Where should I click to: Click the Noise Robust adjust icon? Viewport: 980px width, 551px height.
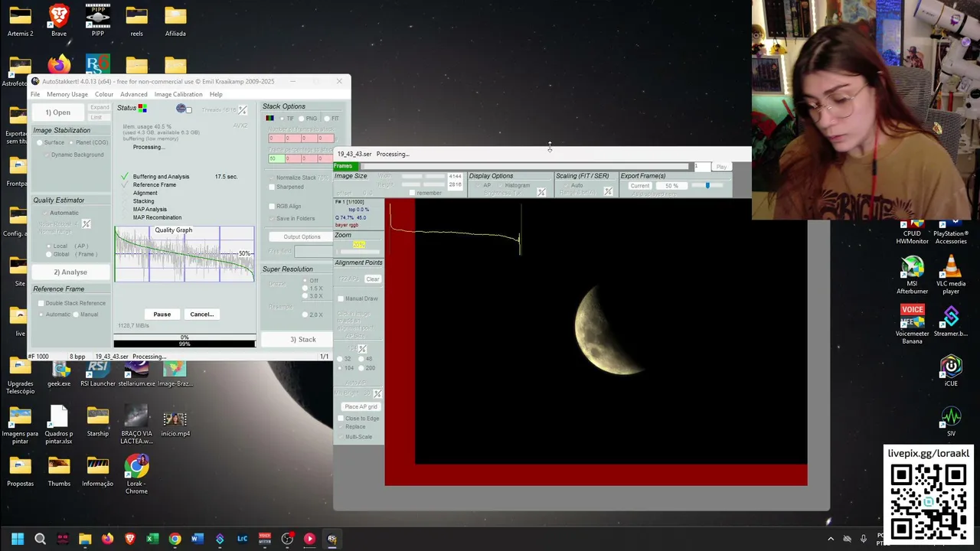coord(86,223)
